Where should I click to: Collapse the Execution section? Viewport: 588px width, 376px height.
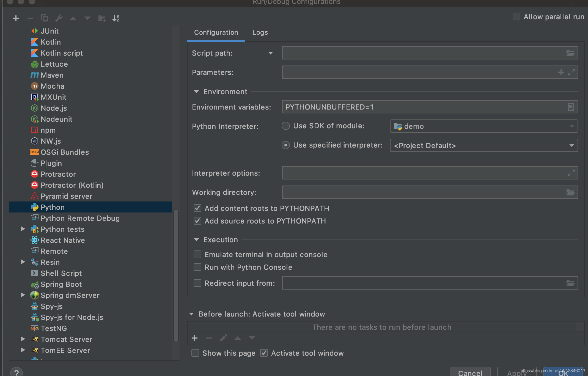(196, 240)
